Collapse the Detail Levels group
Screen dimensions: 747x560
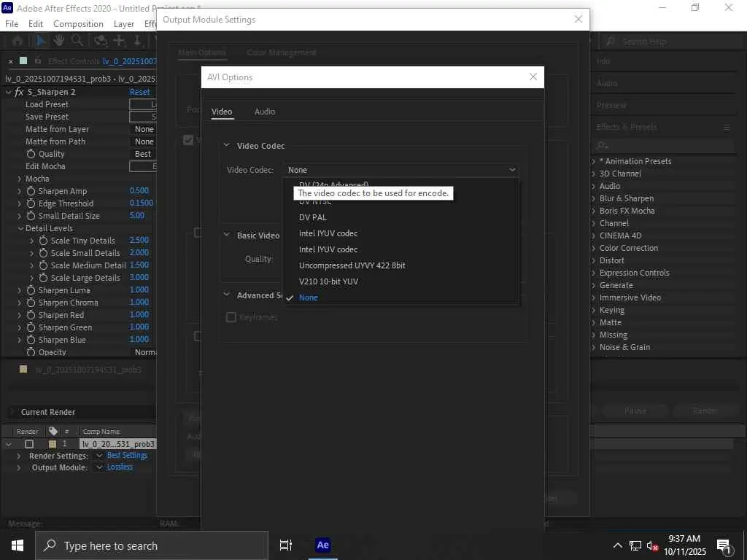[20, 228]
